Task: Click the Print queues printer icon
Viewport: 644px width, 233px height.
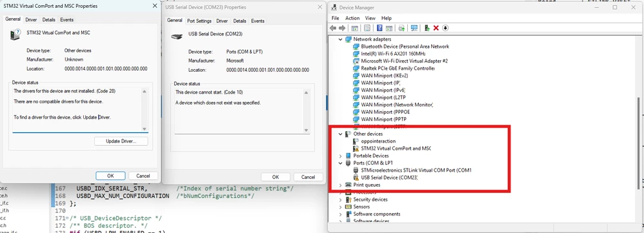Action: point(348,185)
